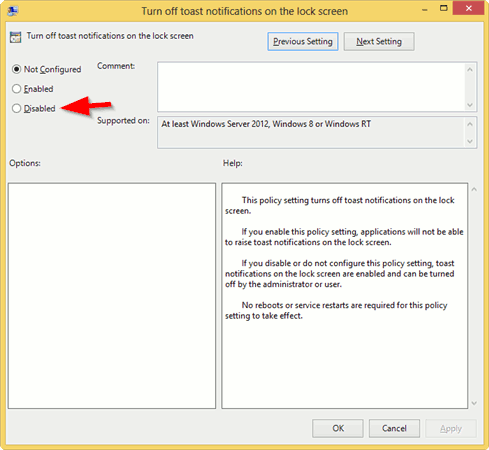Click the grayed Apply button
The image size is (489, 450).
(451, 428)
